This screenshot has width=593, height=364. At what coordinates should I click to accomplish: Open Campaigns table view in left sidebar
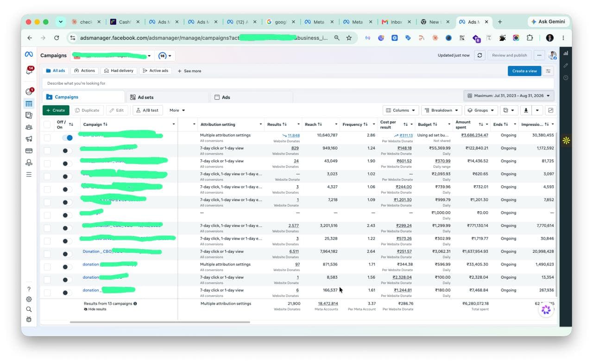[29, 104]
